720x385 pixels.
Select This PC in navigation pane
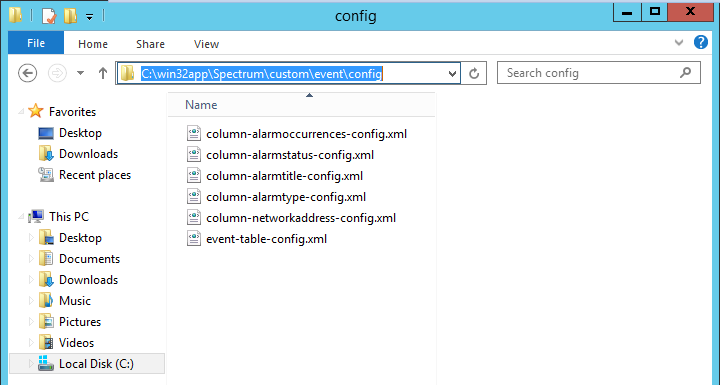click(69, 216)
